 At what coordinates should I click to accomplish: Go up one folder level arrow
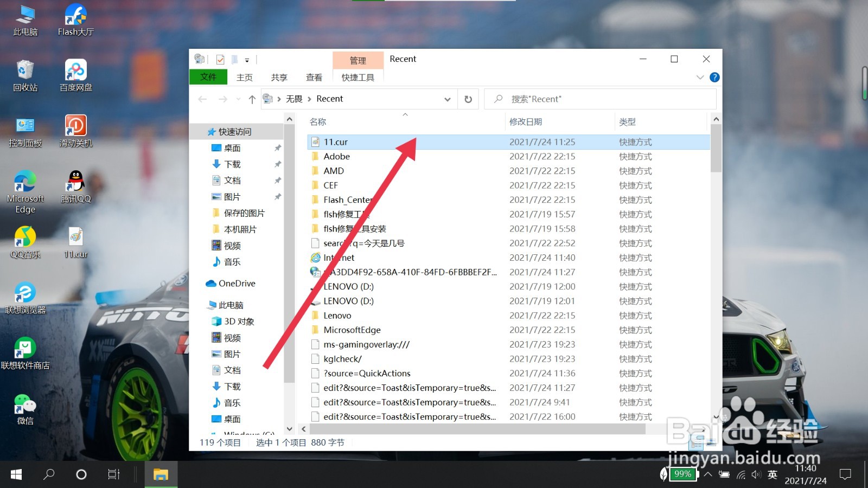coord(252,99)
